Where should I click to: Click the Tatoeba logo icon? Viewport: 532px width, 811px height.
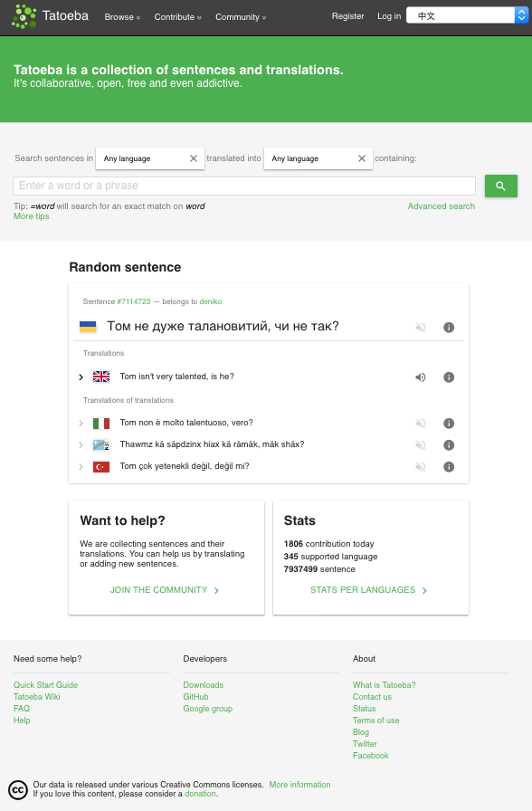tap(24, 16)
